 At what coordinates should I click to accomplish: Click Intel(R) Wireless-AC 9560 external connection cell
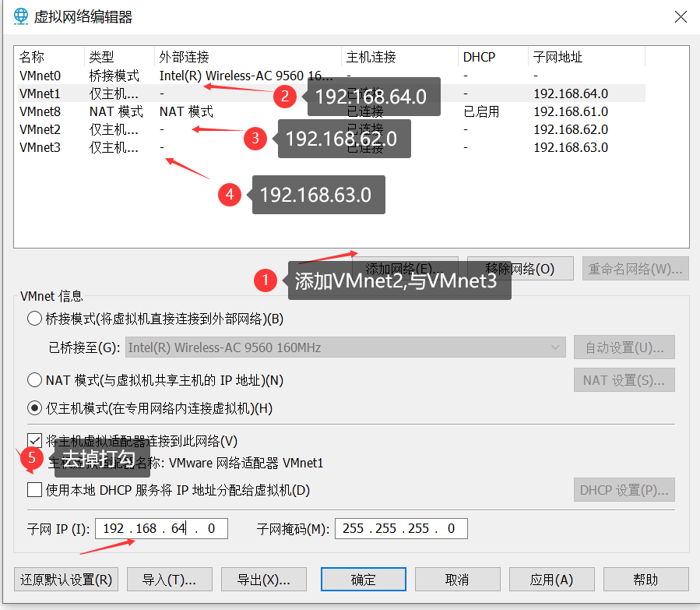tap(246, 76)
